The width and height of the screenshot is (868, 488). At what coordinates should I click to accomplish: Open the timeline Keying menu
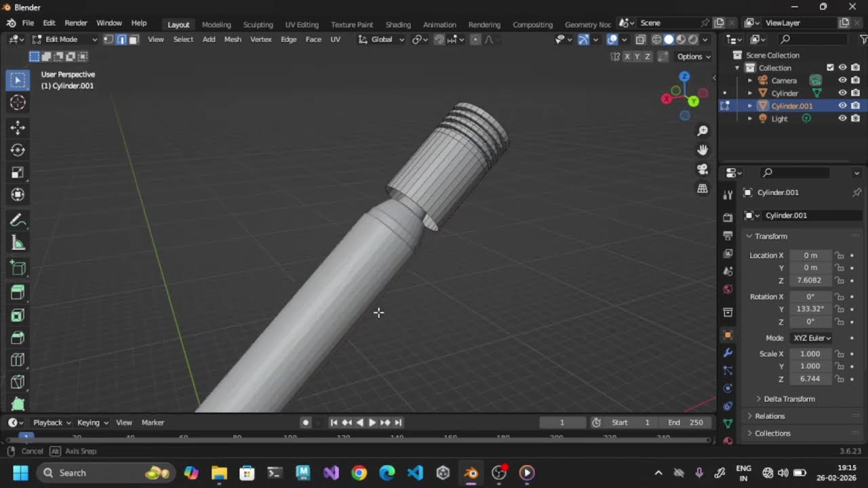pos(92,422)
